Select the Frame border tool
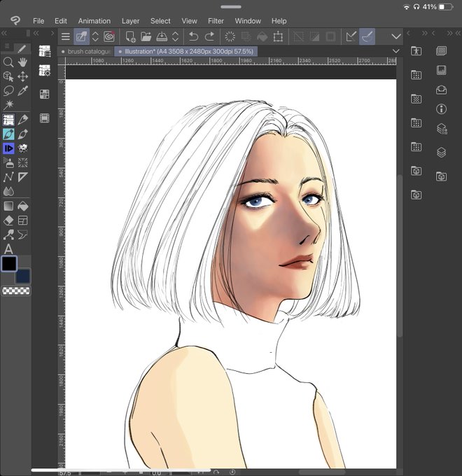This screenshot has width=462, height=476. pos(23,220)
